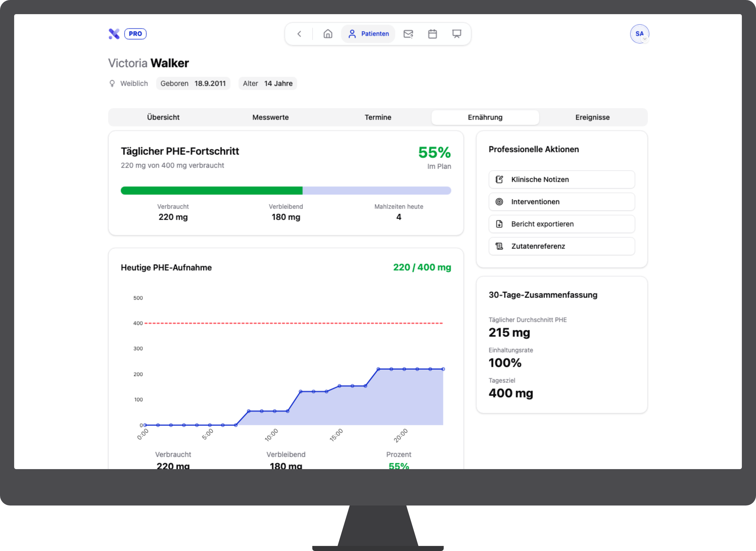Open the Termine tab
This screenshot has height=551, width=756.
click(378, 118)
